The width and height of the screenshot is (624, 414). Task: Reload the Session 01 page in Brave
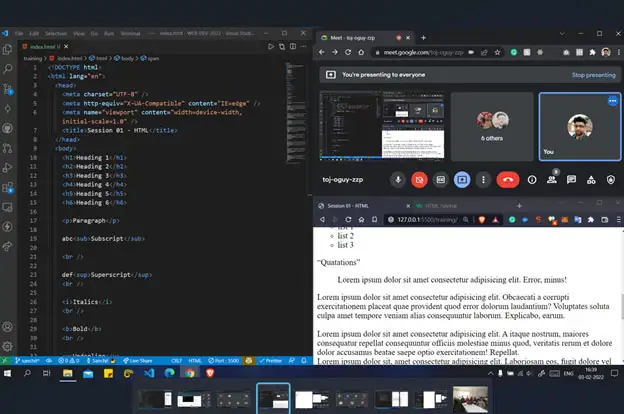[x=348, y=220]
